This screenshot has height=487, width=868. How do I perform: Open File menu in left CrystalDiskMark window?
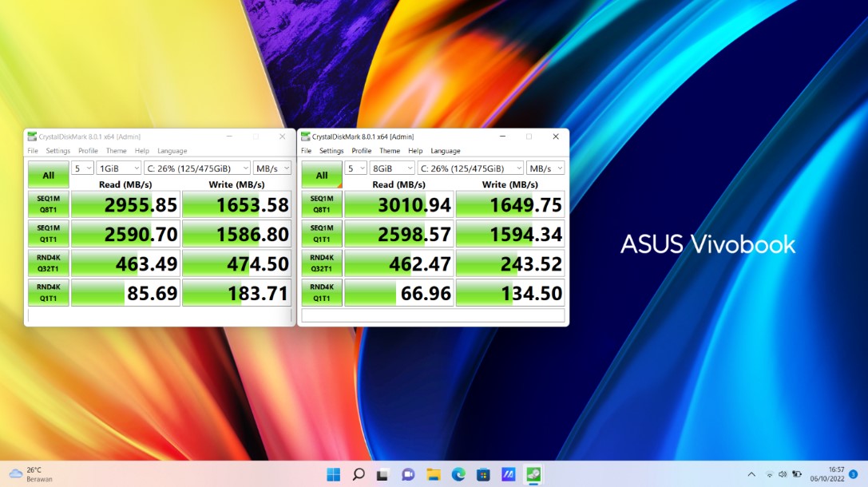pyautogui.click(x=33, y=151)
